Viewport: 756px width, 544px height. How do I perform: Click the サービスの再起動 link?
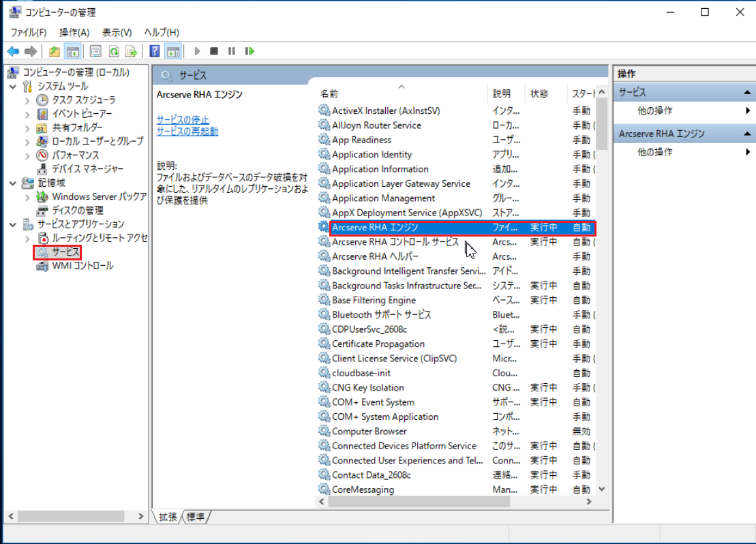pyautogui.click(x=187, y=132)
